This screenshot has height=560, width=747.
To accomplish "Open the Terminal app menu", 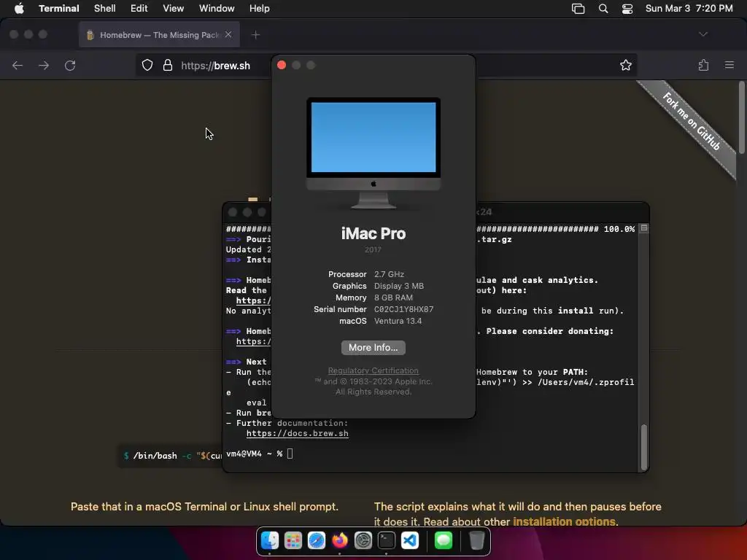I will [x=59, y=9].
